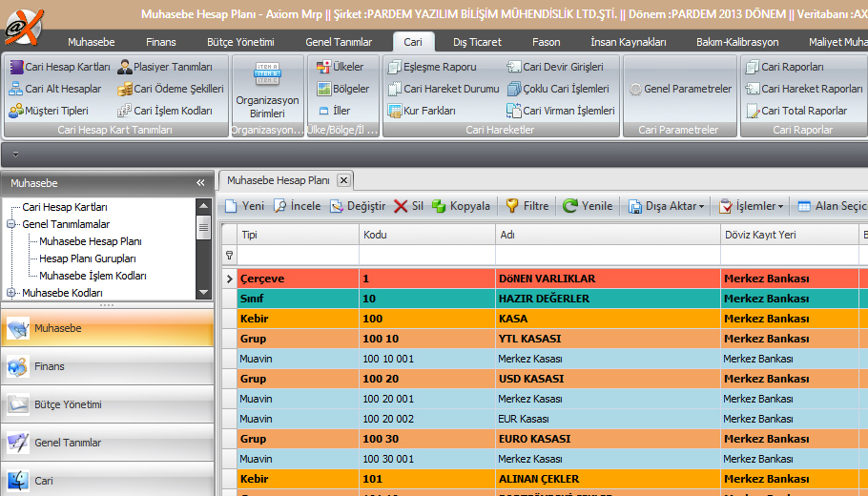Open Cari Virman İşlemleri

[561, 111]
